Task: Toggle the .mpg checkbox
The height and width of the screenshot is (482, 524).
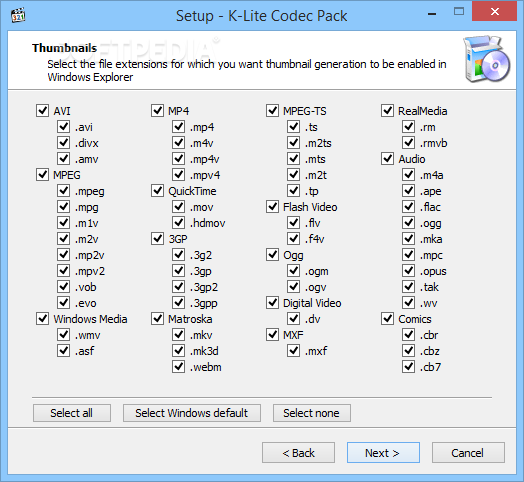Action: pos(63,207)
